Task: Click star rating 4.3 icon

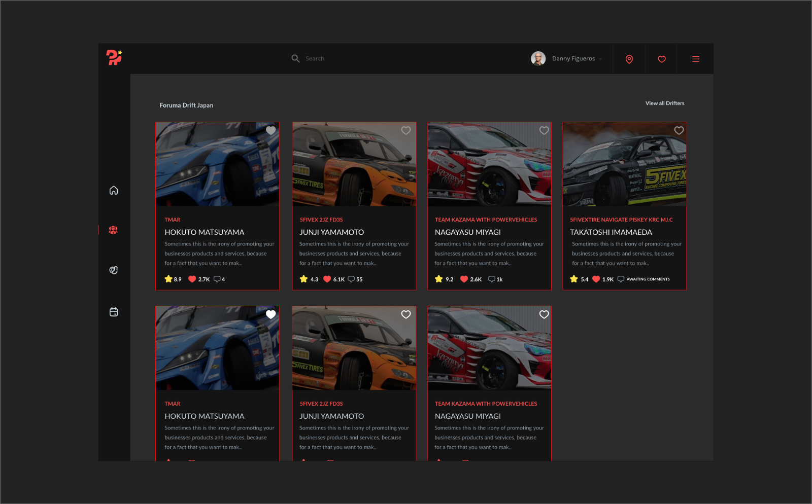Action: [303, 279]
